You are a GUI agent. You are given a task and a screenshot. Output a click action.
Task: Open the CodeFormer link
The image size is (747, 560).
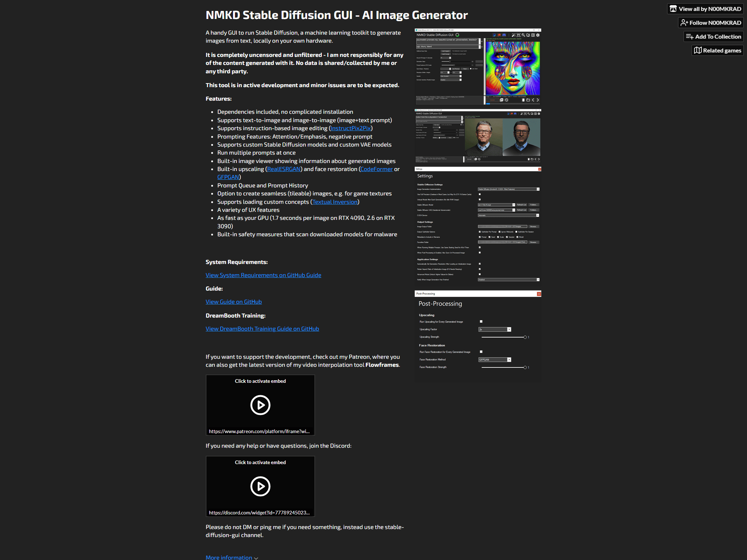(376, 169)
